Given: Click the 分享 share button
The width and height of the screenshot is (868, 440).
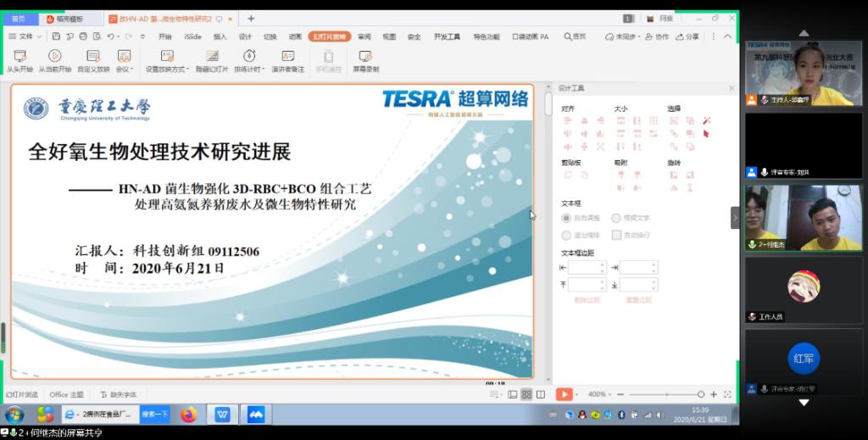Looking at the screenshot, I should point(687,36).
